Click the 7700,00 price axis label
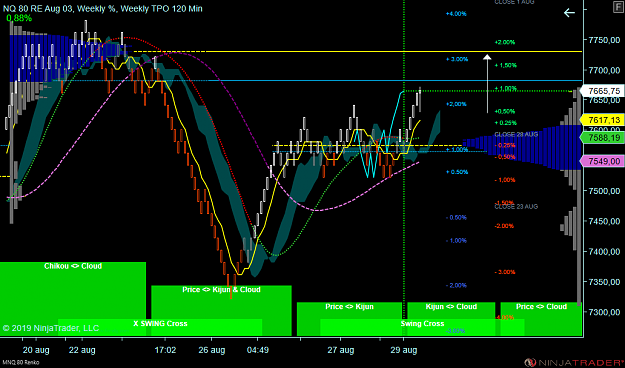625x368 pixels. pyautogui.click(x=604, y=71)
